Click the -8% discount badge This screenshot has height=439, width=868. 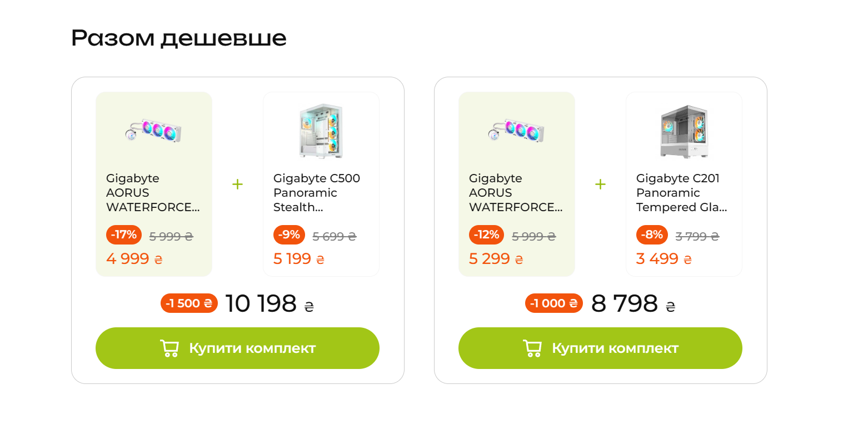coord(652,235)
